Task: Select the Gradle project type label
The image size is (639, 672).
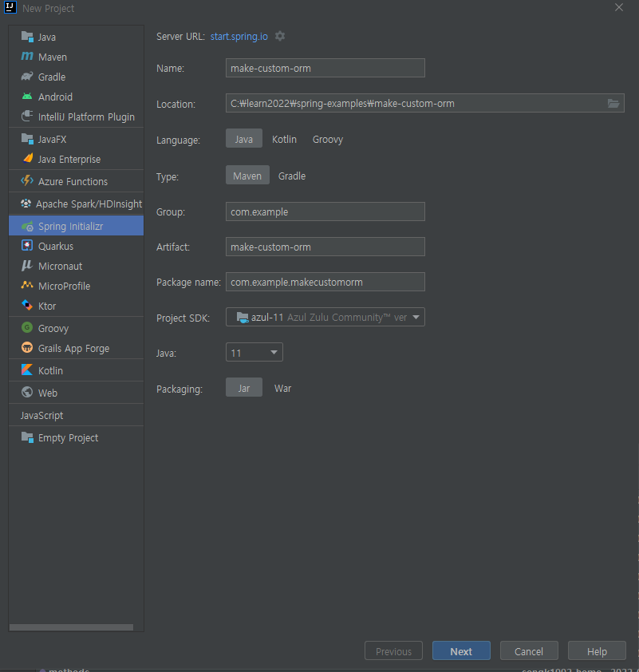Action: [52, 77]
